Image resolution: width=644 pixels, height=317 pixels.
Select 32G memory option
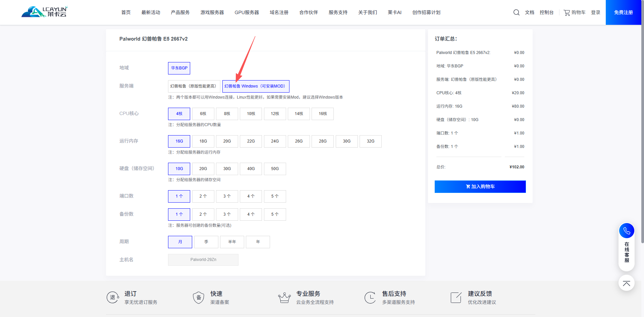click(371, 141)
